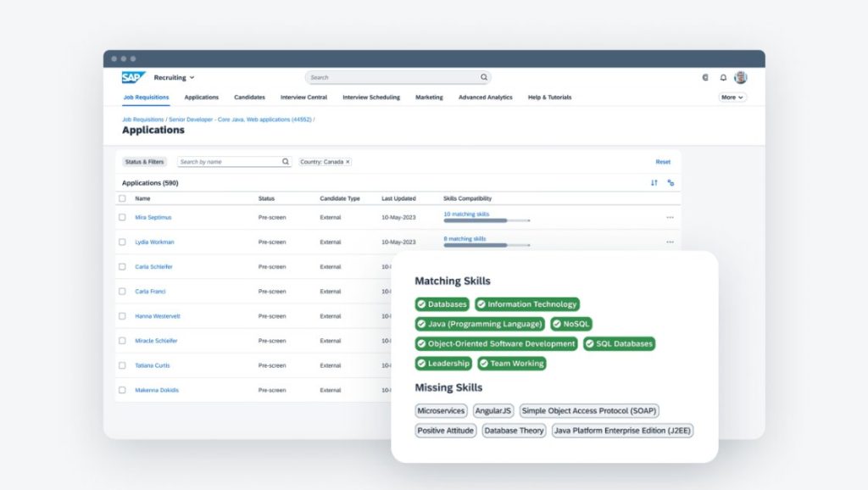
Task: Open the Status & Filters panel
Action: coord(144,162)
